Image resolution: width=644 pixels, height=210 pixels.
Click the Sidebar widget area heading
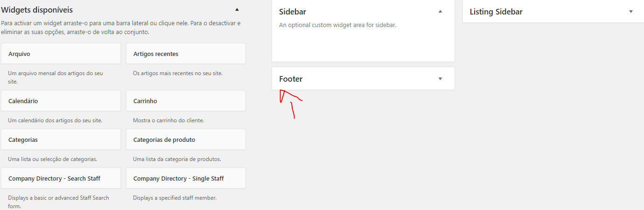[293, 12]
